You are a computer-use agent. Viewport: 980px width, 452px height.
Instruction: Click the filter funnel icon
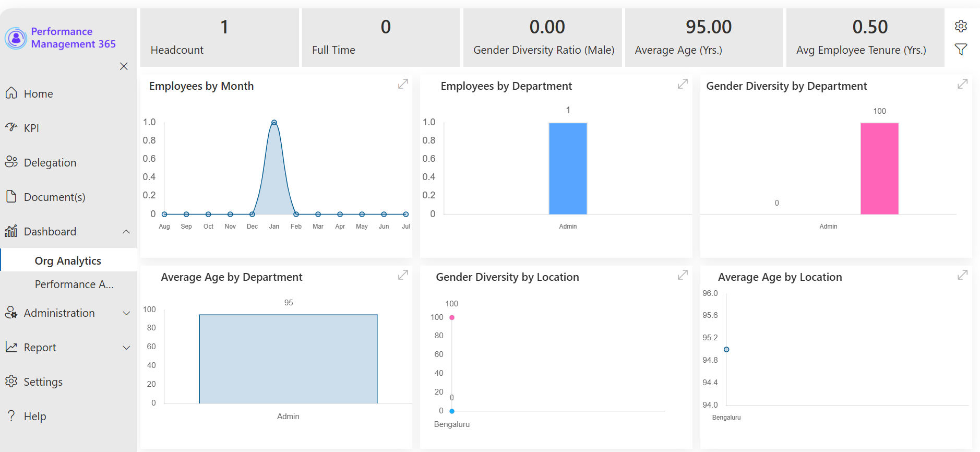961,50
